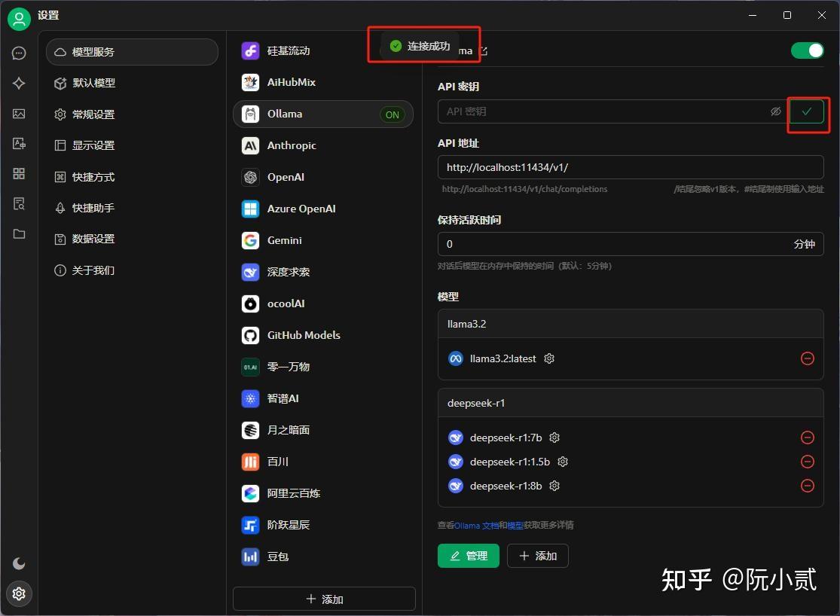The image size is (840, 616).
Task: Open settings gear for llama3.2:latest
Action: (x=549, y=358)
